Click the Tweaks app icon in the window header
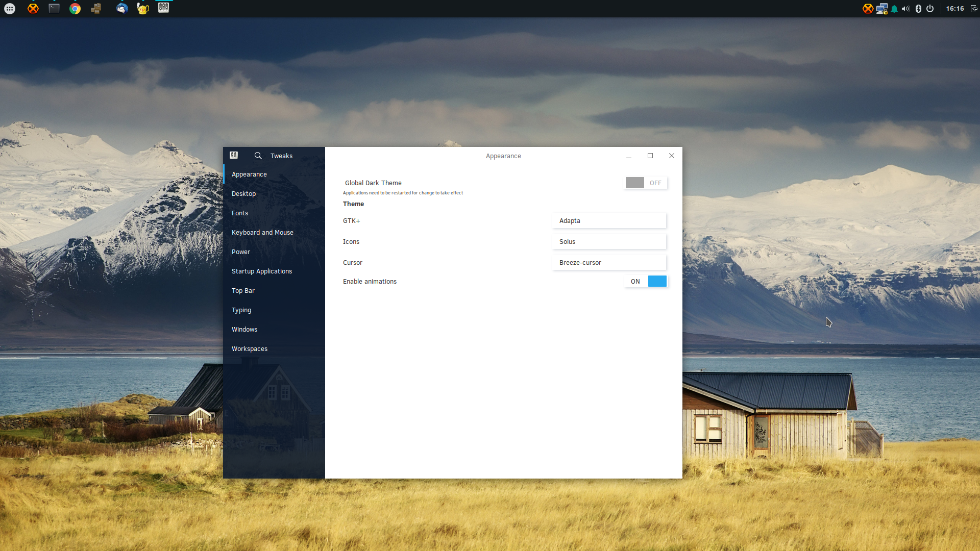This screenshot has width=980, height=551. (234, 155)
